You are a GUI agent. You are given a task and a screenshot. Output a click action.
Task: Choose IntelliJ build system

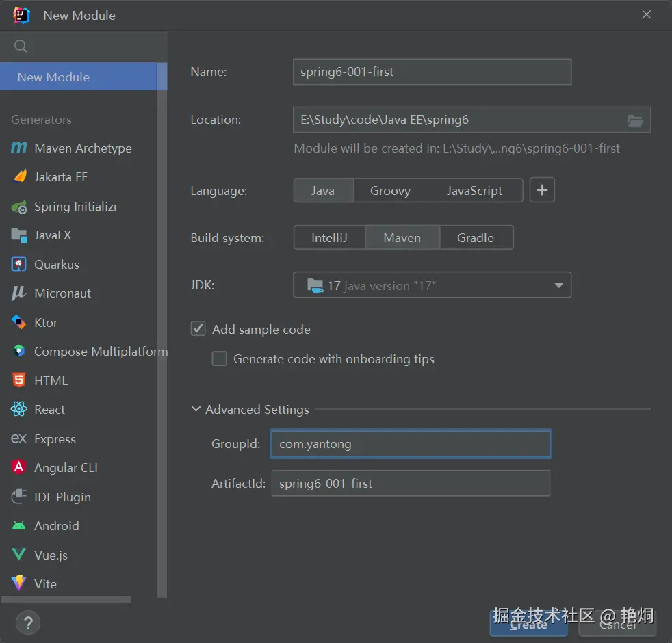point(329,238)
